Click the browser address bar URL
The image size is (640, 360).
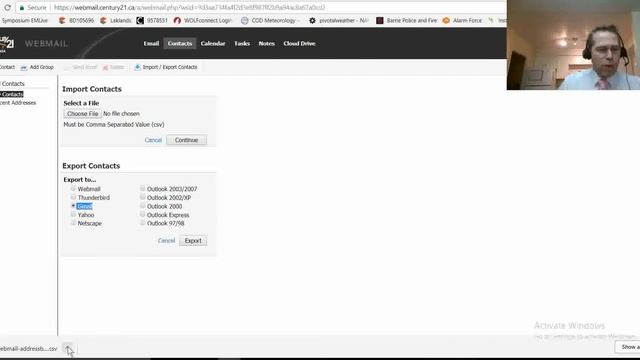(x=189, y=8)
